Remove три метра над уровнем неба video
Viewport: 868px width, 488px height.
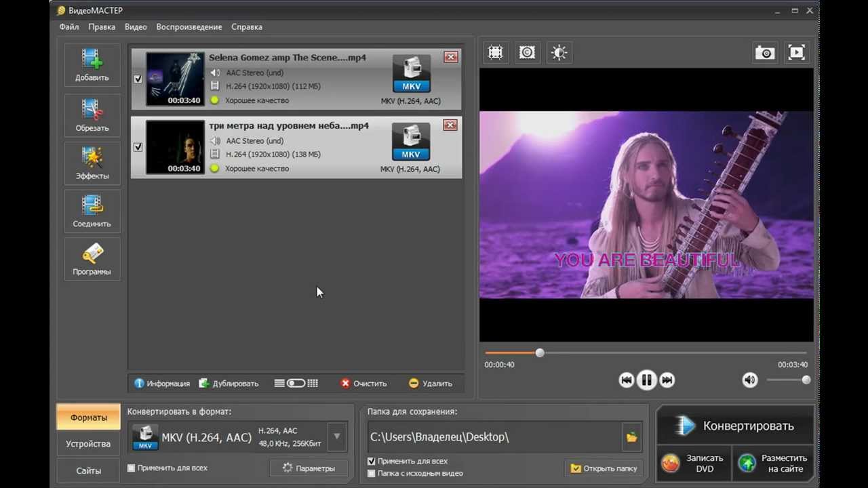450,125
